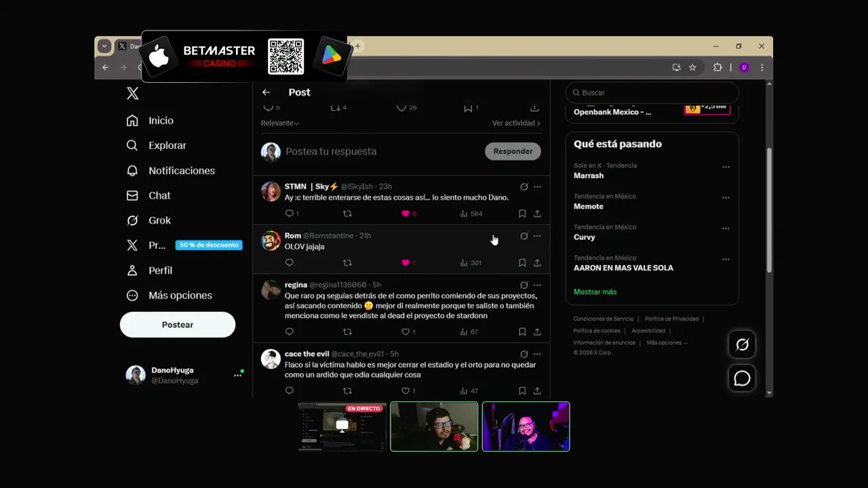Click browser back arrow

click(105, 67)
